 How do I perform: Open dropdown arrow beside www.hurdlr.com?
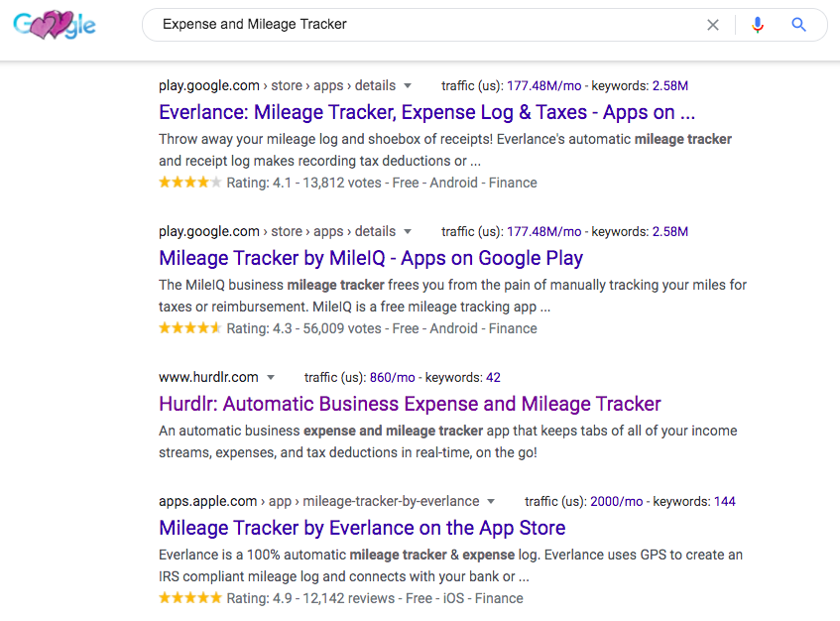[x=271, y=377]
